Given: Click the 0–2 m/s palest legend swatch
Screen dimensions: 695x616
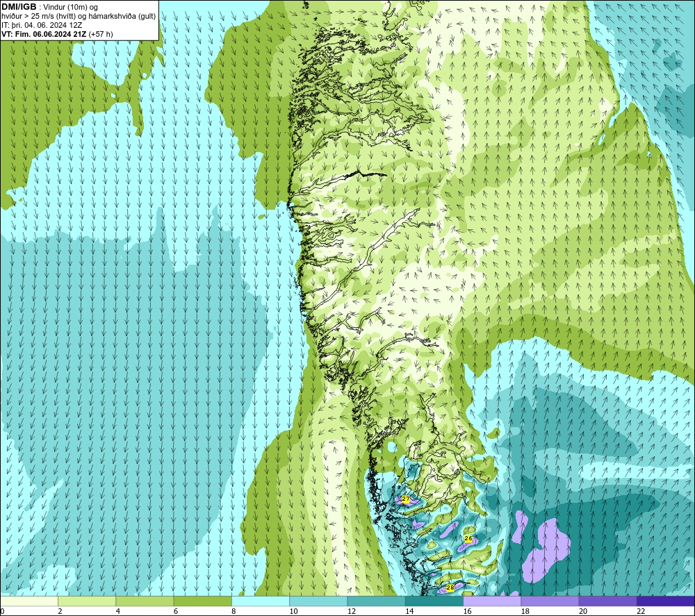Looking at the screenshot, I should coord(28,601).
